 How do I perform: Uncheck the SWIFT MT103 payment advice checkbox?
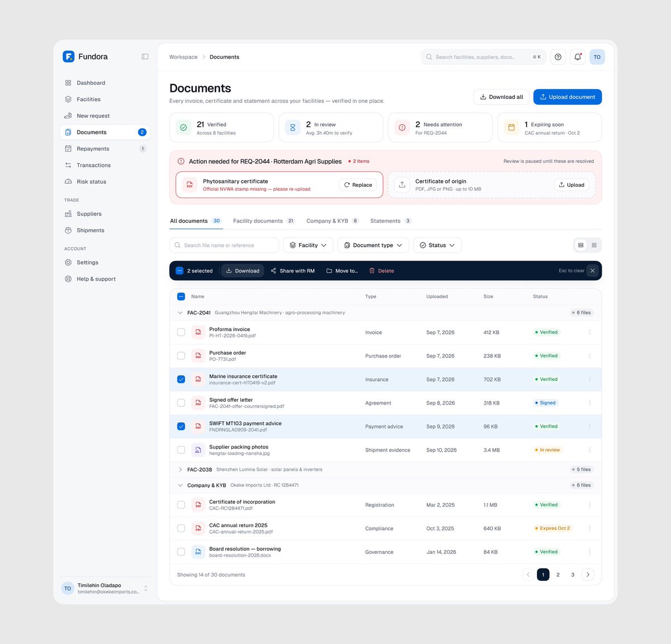tap(181, 426)
